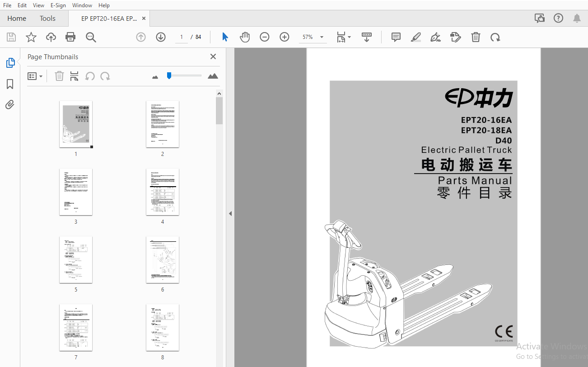Select the Highlight text tool
Viewport: 588px width, 367px height.
pos(416,37)
